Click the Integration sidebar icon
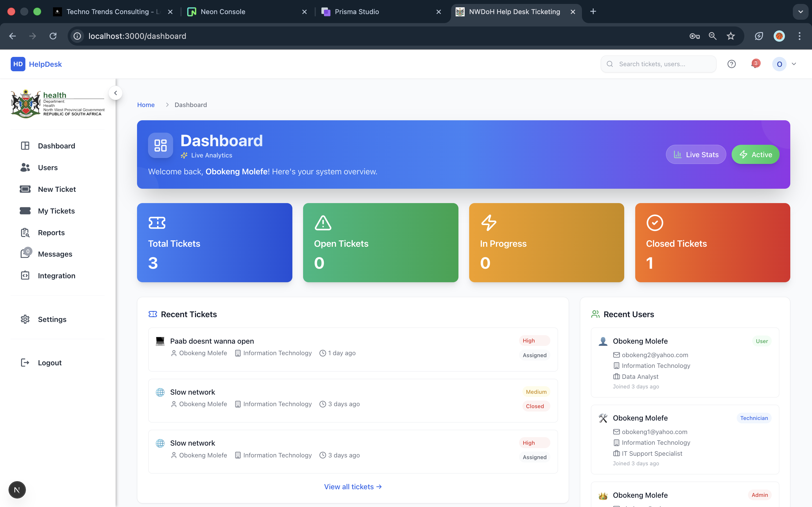 25,276
